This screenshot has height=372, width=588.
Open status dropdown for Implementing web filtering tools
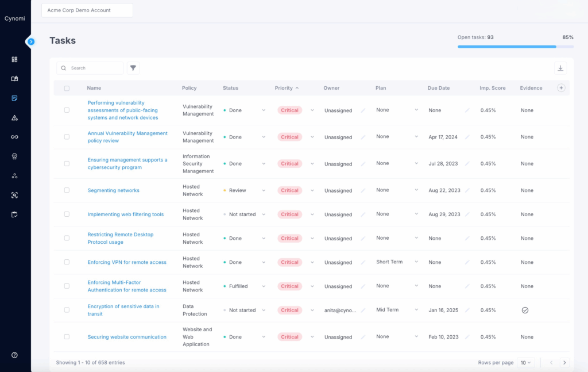pos(264,214)
